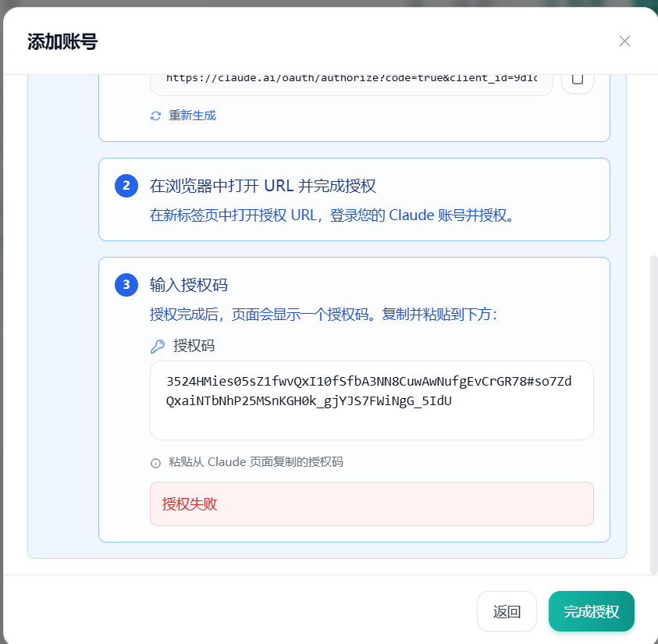Screen dimensions: 658x644
Task: Regenerate the URL via 重新生成 link
Action: (192, 116)
